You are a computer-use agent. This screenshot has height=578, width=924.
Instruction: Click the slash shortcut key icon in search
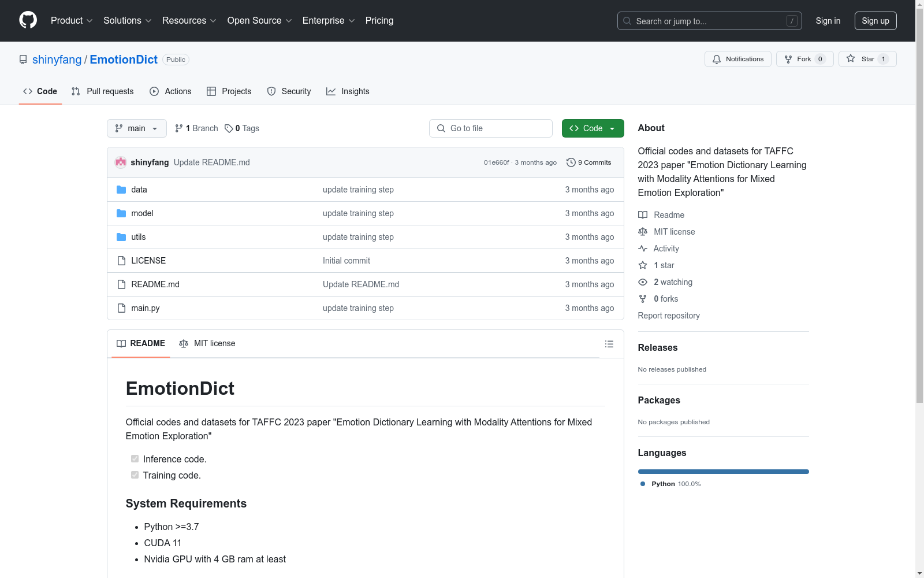point(792,21)
